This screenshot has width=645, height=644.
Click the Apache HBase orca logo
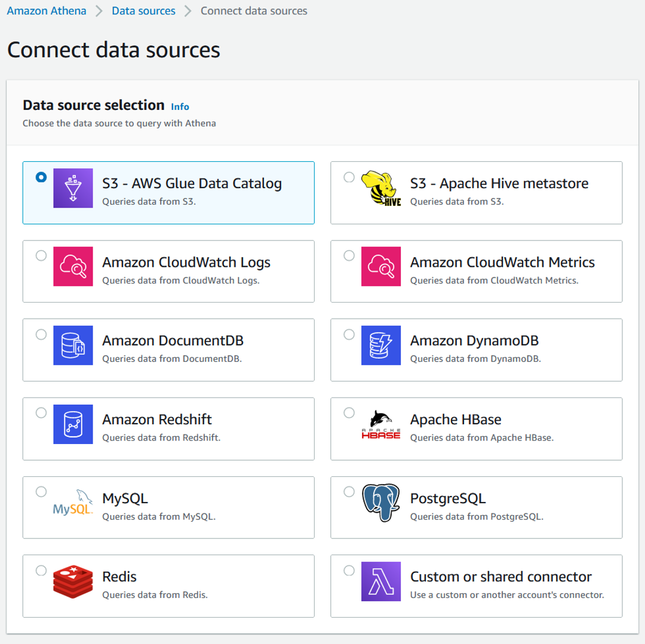381,424
